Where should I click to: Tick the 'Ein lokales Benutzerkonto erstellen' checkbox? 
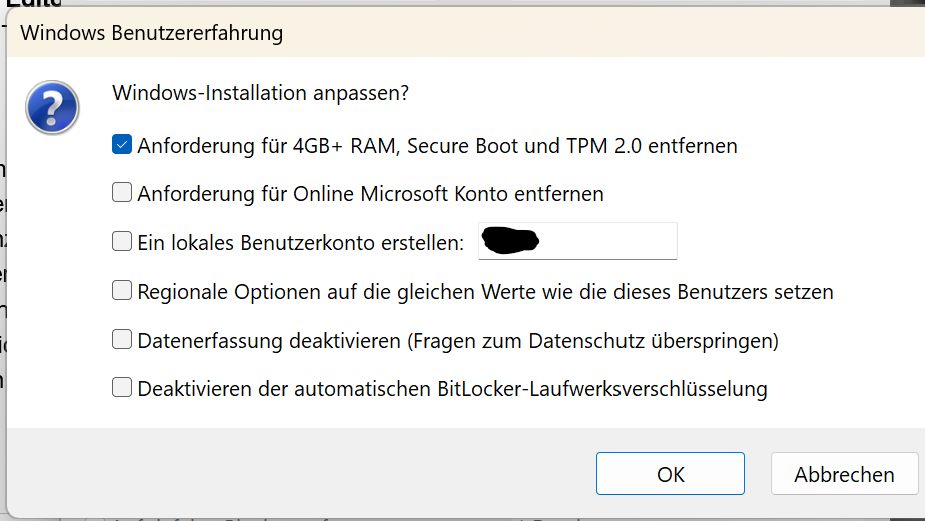click(x=122, y=241)
